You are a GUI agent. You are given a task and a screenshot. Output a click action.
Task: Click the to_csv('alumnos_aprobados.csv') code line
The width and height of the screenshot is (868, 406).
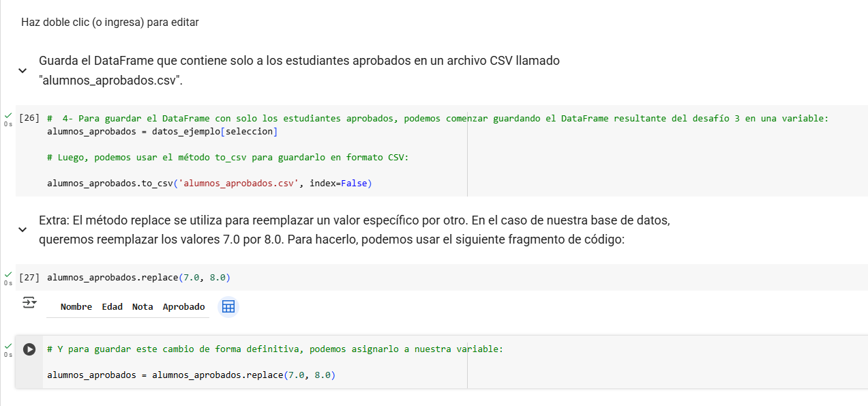[210, 184]
